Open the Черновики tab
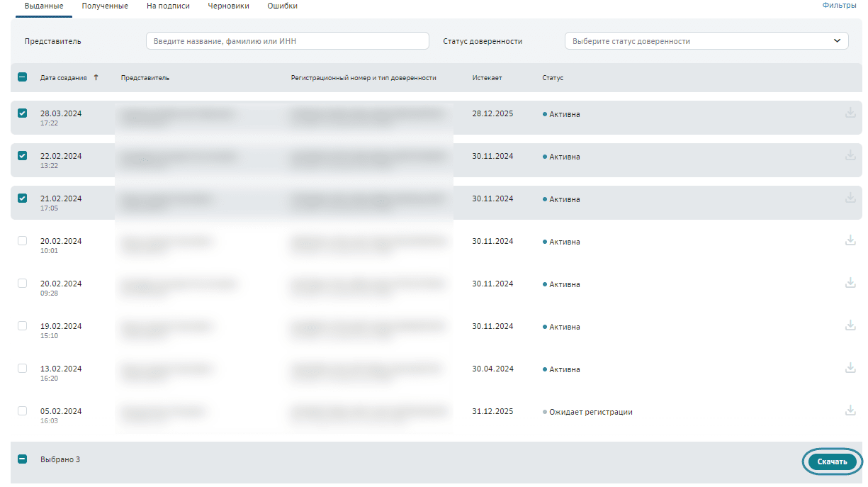The width and height of the screenshot is (868, 487). (228, 6)
